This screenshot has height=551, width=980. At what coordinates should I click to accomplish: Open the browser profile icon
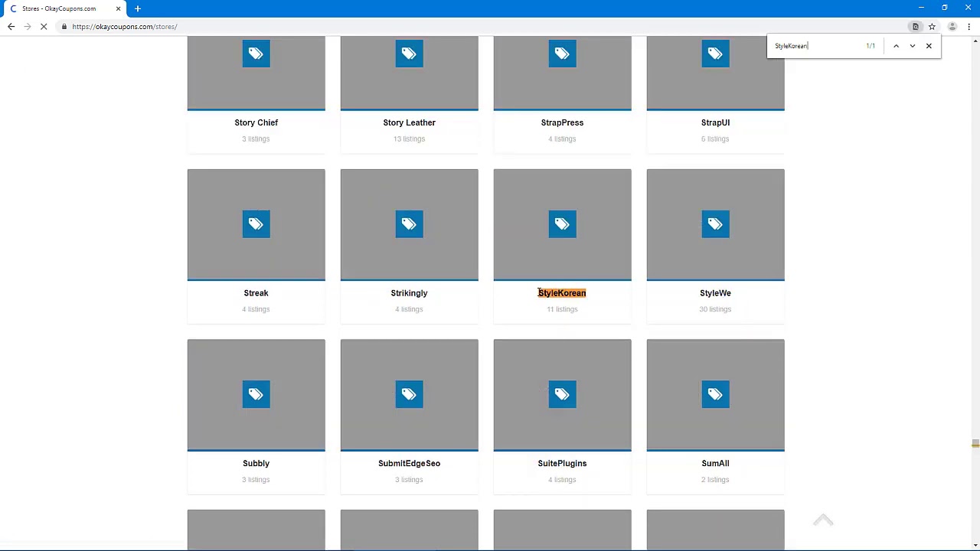click(x=952, y=27)
